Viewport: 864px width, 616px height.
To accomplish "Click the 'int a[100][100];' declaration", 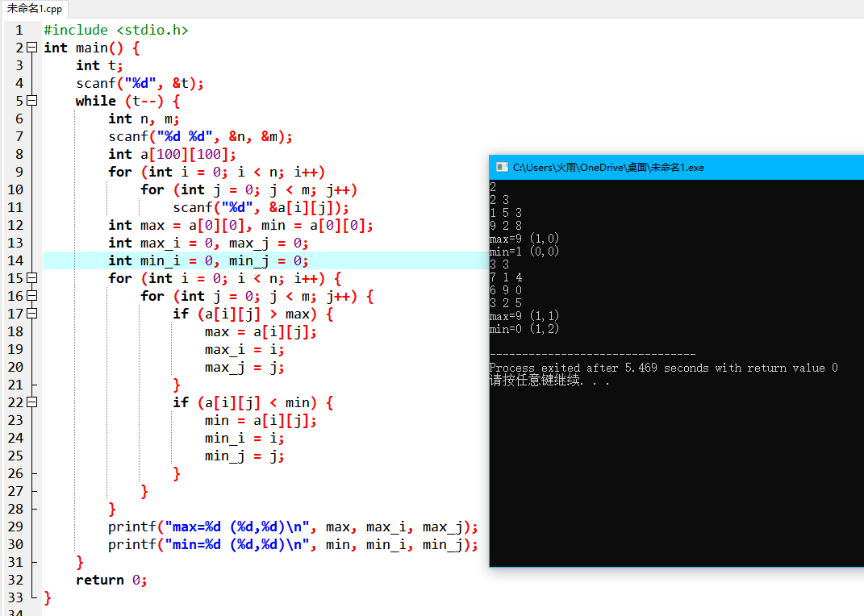I will tap(172, 154).
